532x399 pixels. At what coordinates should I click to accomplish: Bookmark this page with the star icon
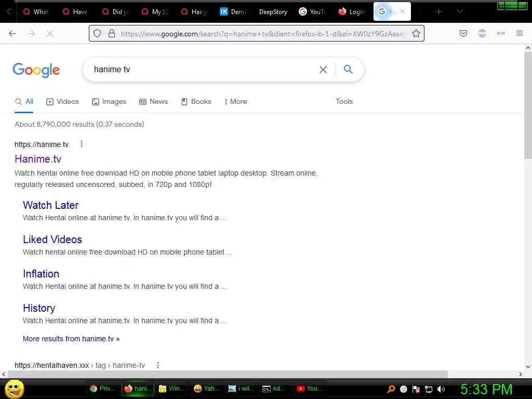coord(416,33)
